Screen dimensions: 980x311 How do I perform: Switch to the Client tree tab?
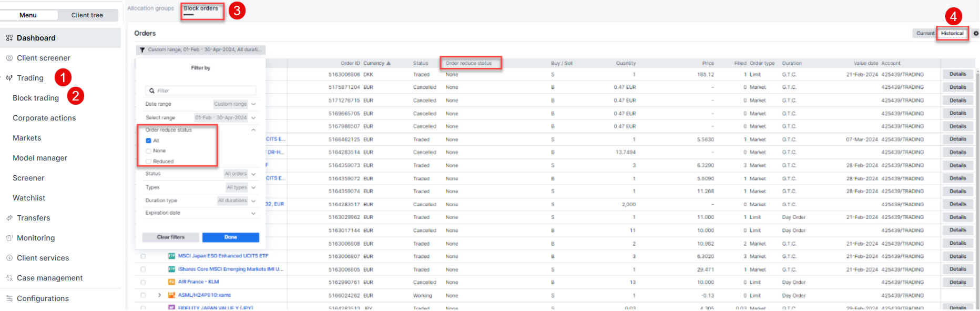click(x=87, y=15)
